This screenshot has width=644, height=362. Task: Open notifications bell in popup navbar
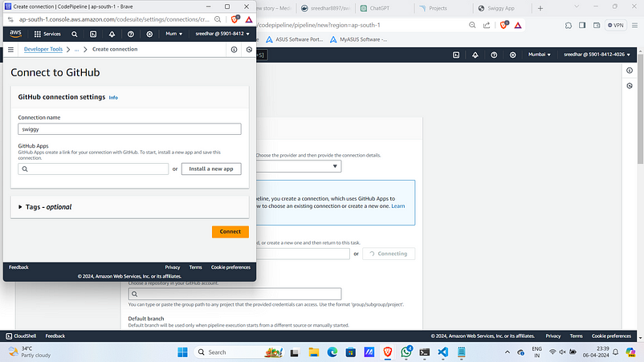tap(112, 34)
